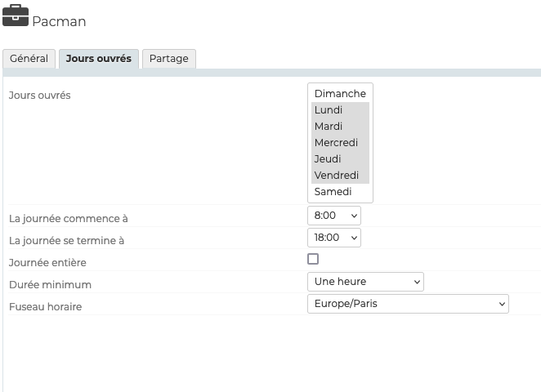Select the Jours ouvrés tab

click(98, 59)
